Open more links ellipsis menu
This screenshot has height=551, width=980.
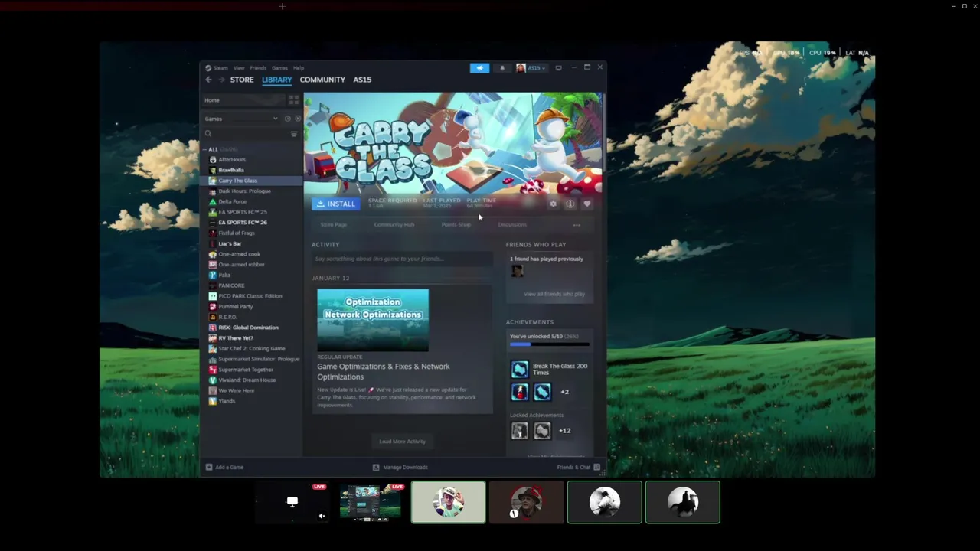pos(577,225)
